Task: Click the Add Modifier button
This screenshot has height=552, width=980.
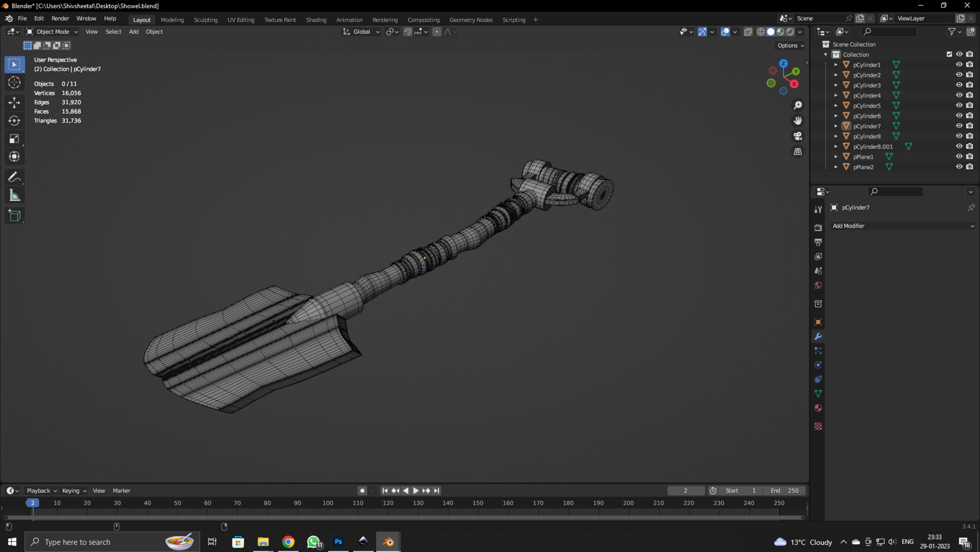Action: tap(903, 226)
